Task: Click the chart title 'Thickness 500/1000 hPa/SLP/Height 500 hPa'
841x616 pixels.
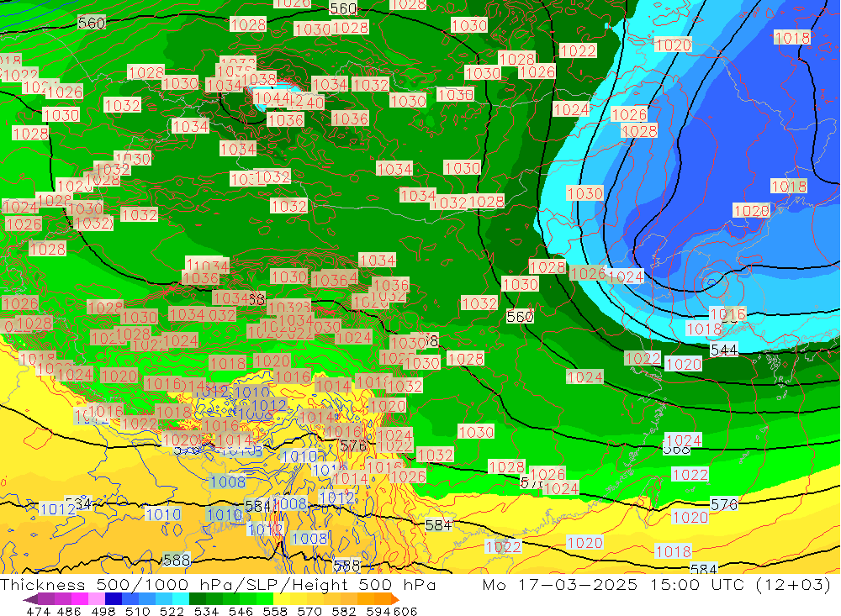Action: click(218, 584)
